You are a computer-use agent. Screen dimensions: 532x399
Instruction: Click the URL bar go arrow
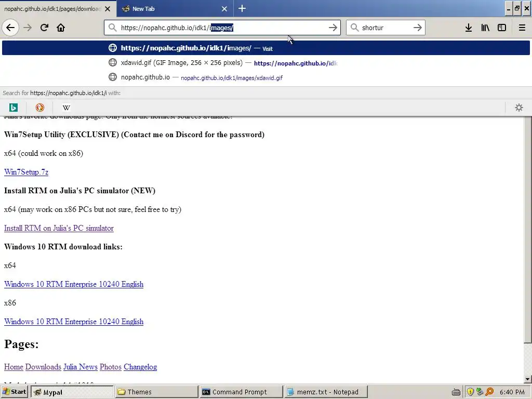coord(333,28)
